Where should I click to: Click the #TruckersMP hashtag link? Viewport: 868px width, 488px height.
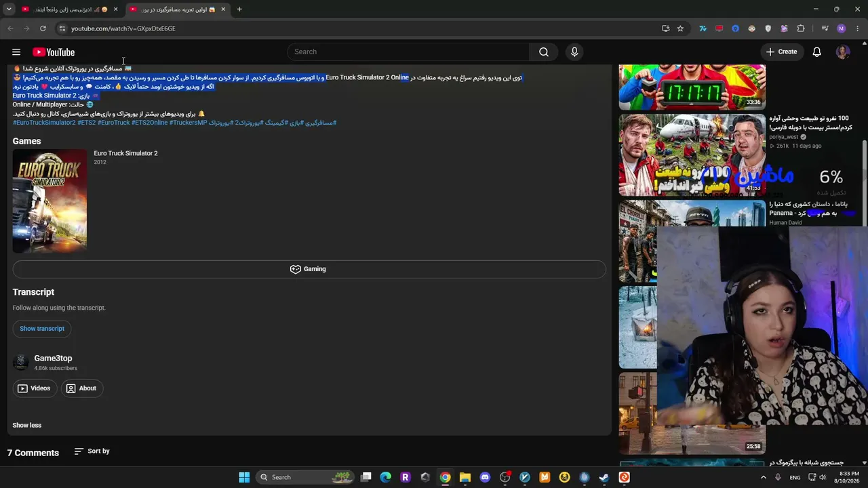(189, 123)
